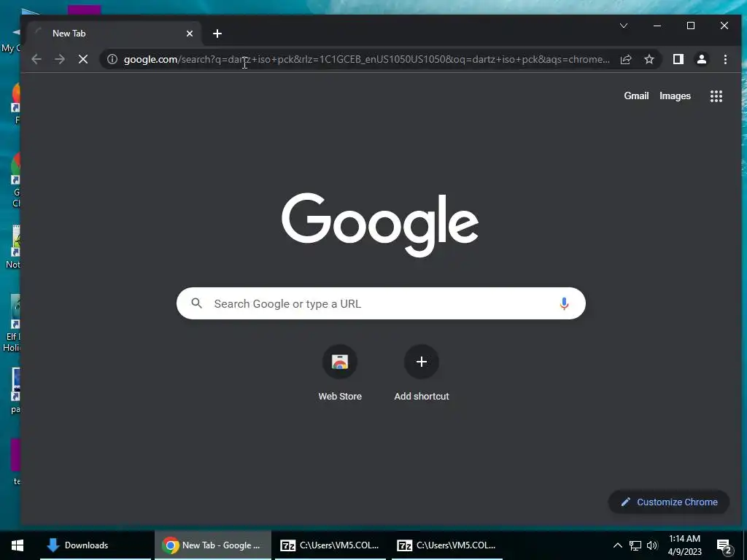Switch to Downloads taskbar window
This screenshot has height=560, width=747.
(96, 545)
